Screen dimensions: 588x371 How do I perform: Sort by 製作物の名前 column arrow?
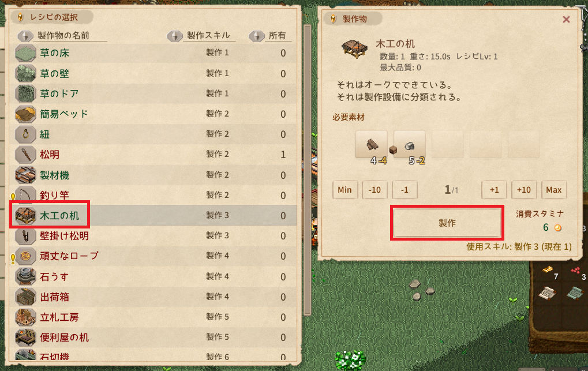coord(25,36)
